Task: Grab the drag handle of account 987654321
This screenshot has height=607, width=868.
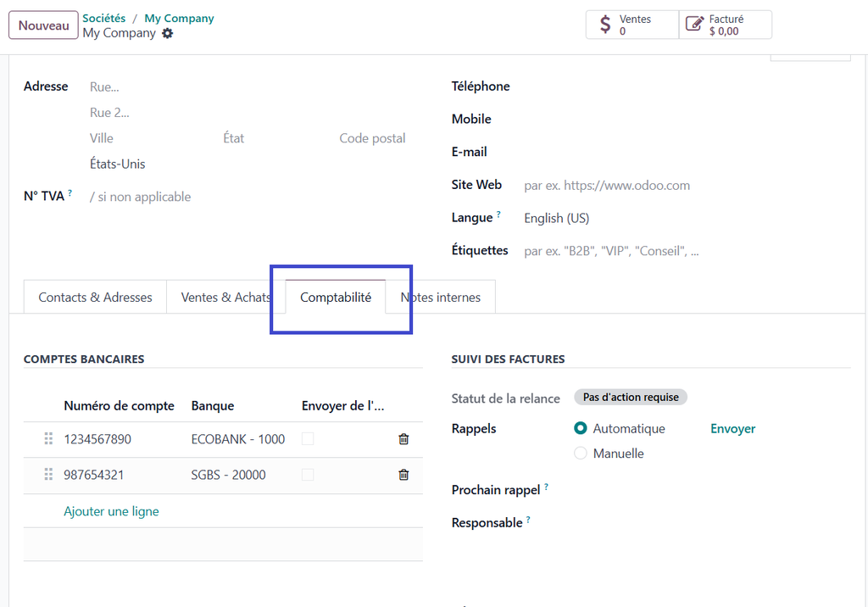Action: (48, 475)
